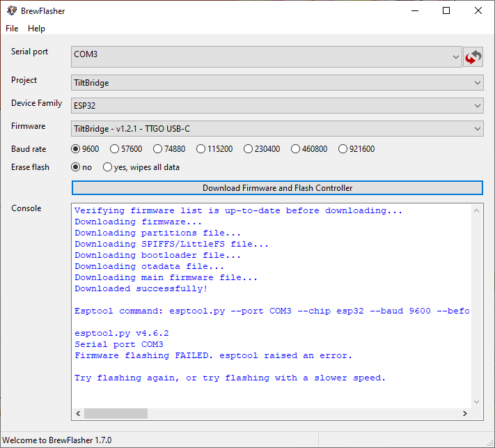Open the Help menu
The image size is (495, 448).
click(36, 29)
